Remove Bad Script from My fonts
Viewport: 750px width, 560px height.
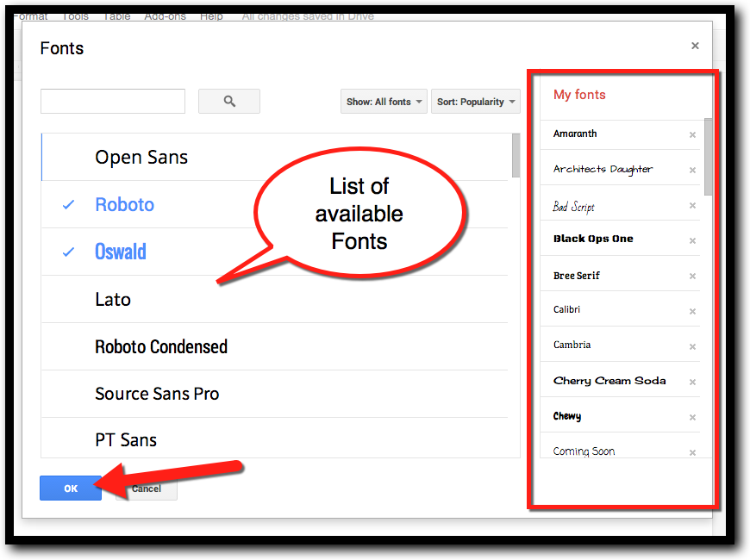[x=692, y=206]
